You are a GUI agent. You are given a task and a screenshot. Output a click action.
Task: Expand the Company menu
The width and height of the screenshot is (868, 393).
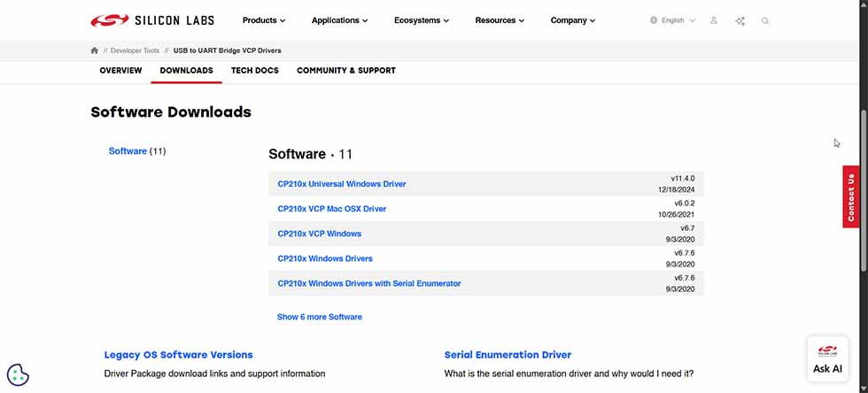tap(573, 20)
